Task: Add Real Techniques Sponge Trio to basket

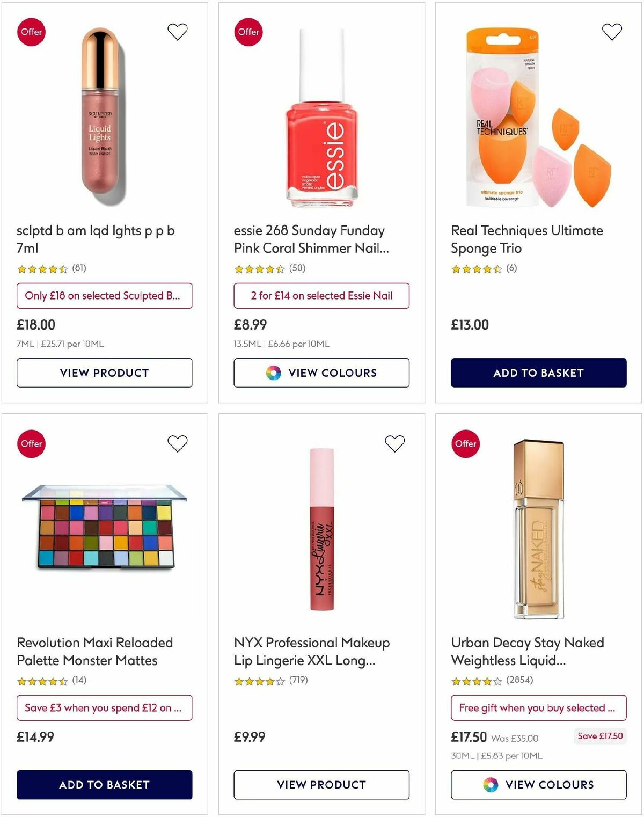Action: [539, 372]
